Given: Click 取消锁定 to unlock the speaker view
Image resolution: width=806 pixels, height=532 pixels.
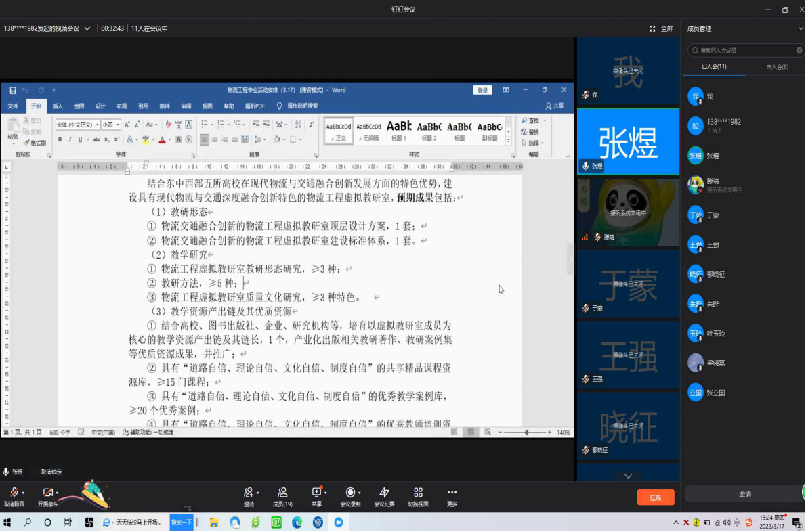Looking at the screenshot, I should point(51,472).
